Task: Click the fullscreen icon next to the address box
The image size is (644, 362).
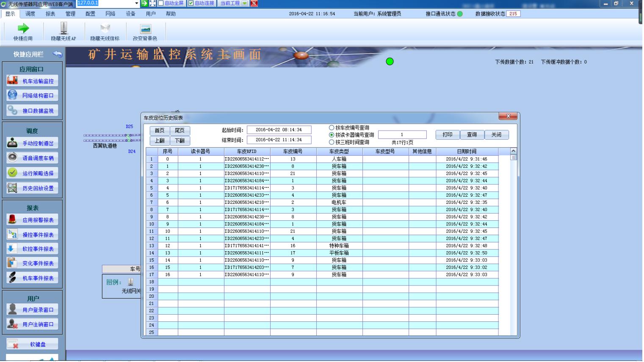Action: coord(153,3)
